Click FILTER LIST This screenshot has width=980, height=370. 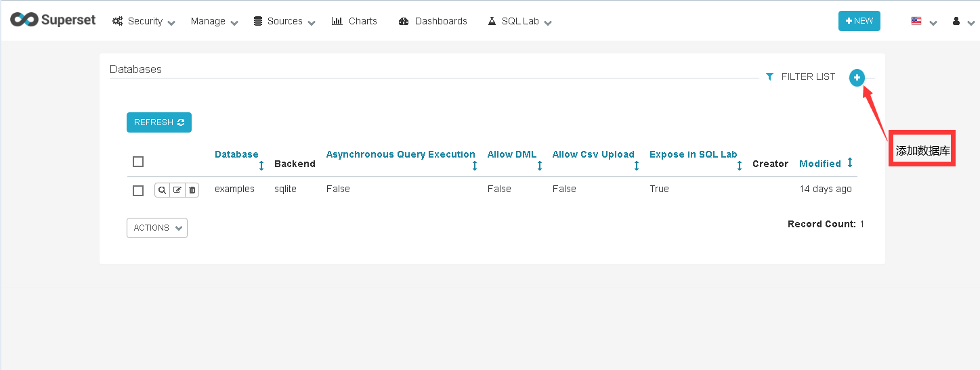[808, 76]
